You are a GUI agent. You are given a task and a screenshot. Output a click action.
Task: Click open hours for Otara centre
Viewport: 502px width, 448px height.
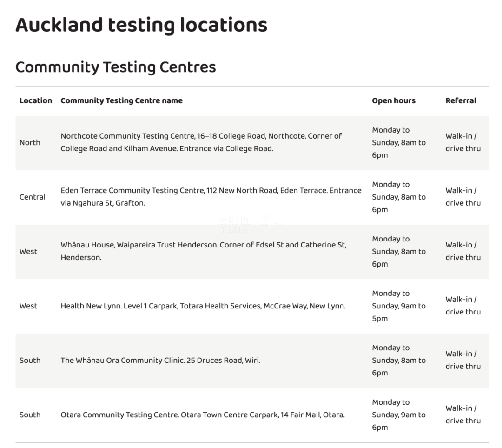[x=399, y=415]
